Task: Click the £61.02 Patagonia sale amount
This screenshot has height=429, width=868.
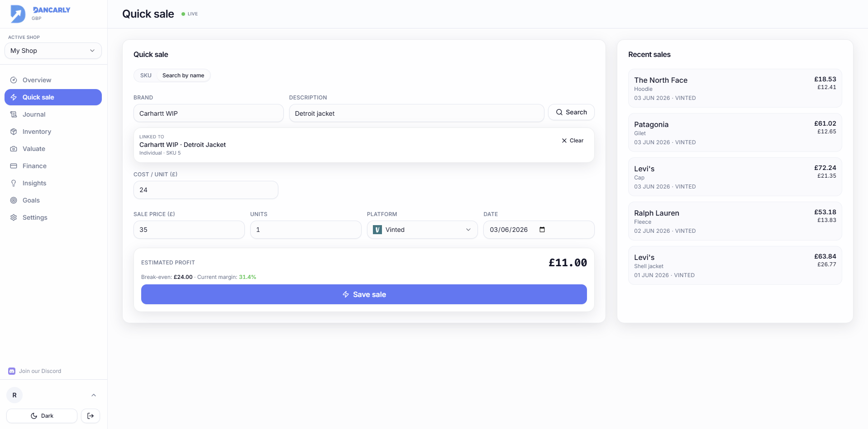Action: 825,123
